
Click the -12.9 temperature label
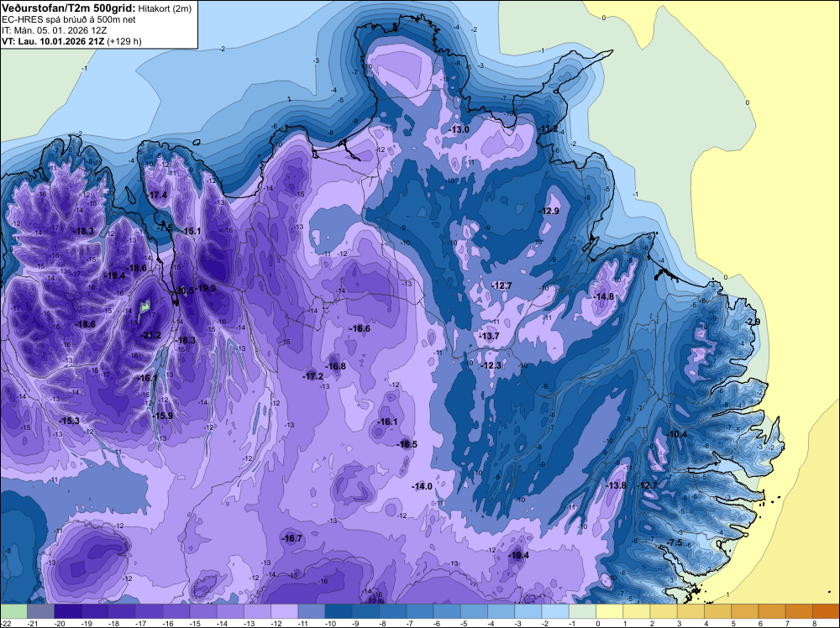(549, 211)
